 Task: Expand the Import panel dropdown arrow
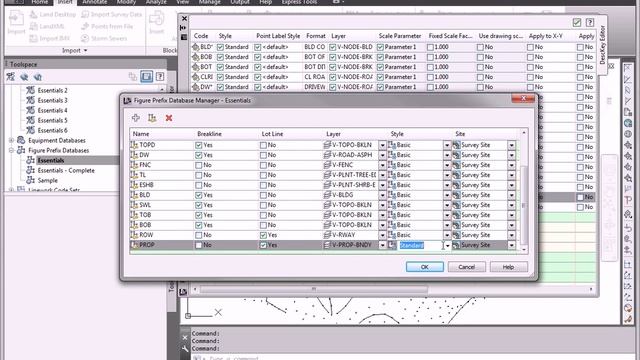(x=85, y=51)
